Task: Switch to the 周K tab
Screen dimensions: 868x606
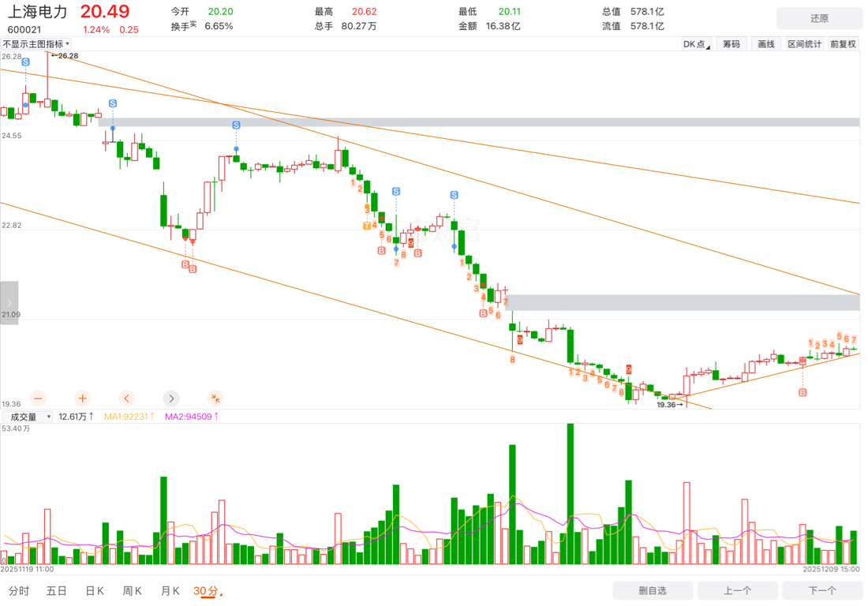Action: pos(133,591)
